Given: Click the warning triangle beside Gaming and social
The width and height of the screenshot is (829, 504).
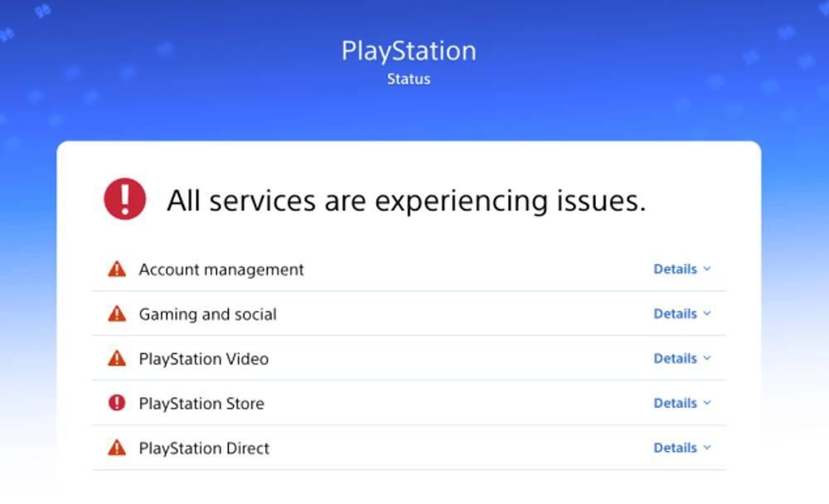Looking at the screenshot, I should [x=117, y=313].
